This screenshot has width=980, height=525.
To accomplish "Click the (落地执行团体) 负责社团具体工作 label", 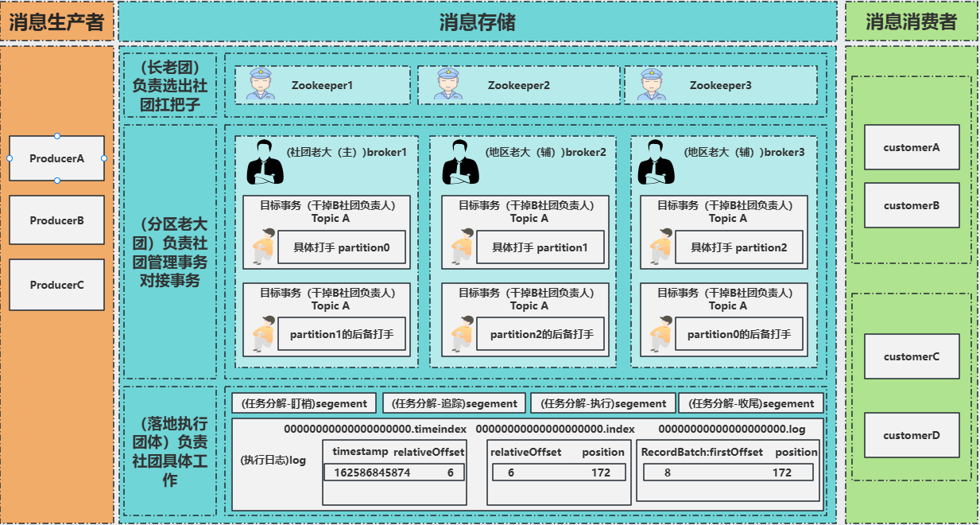I will click(x=170, y=451).
